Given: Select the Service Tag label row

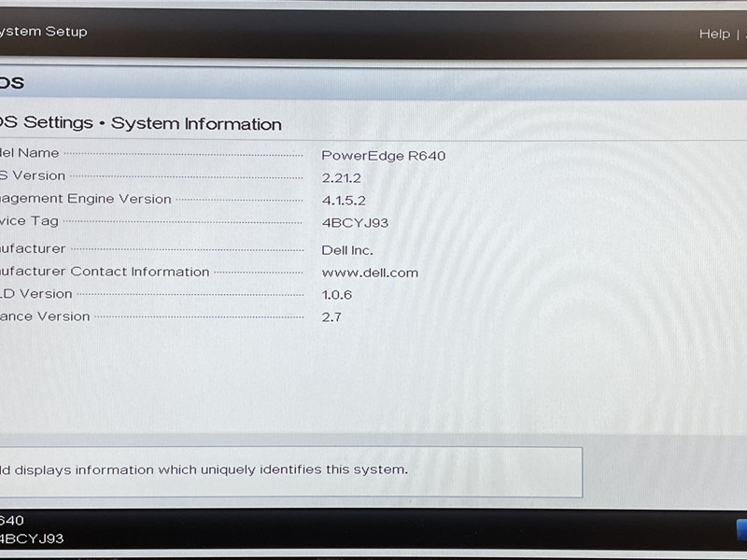Looking at the screenshot, I should (29, 221).
